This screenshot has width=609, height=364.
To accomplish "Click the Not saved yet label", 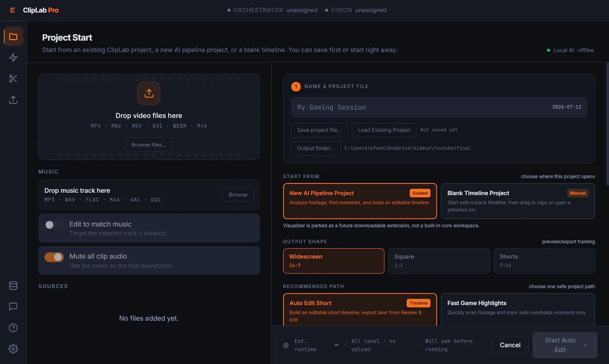I will 439,130.
